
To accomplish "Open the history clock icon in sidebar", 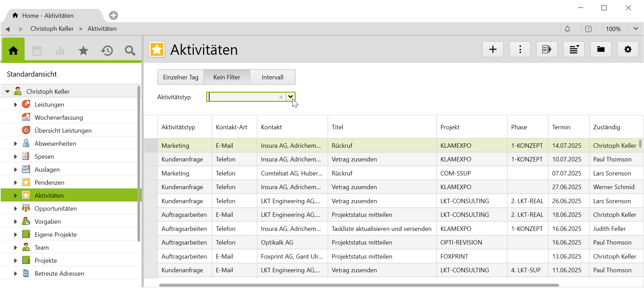I will click(107, 51).
